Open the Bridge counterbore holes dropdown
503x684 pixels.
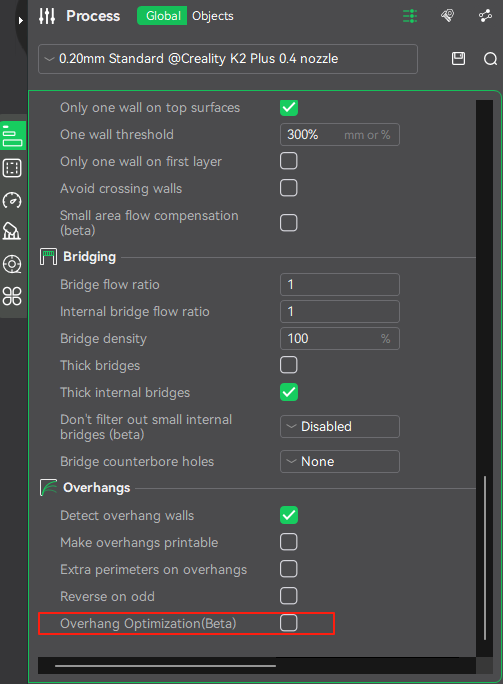click(x=339, y=462)
